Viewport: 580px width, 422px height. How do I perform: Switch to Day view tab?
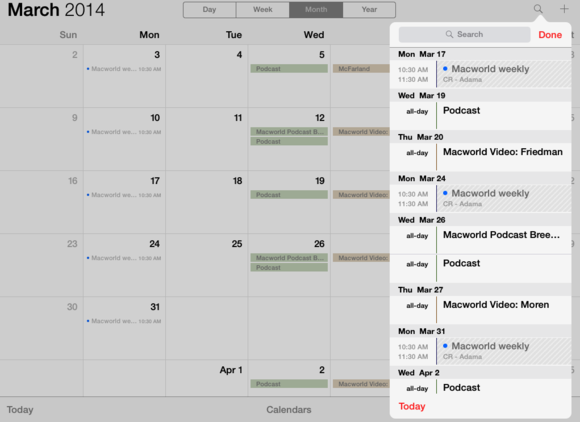pos(209,10)
